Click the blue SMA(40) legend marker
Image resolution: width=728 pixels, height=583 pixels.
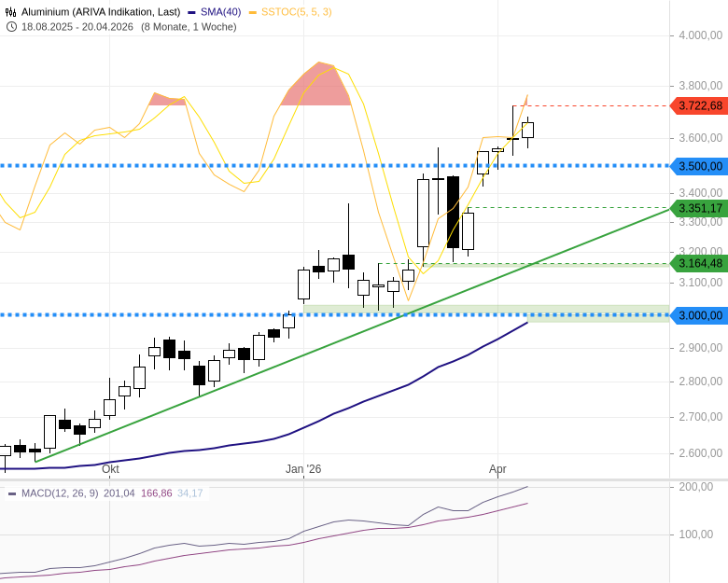(x=191, y=12)
